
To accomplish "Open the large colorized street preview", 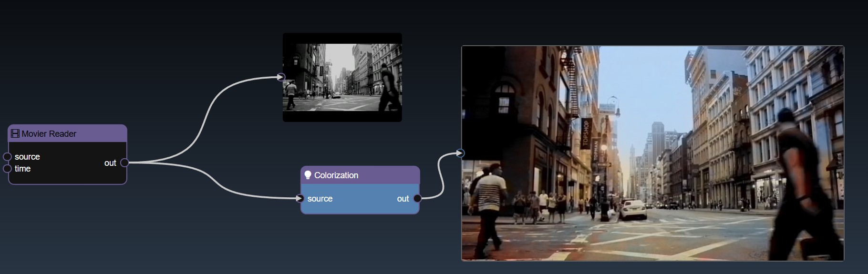I will 652,153.
